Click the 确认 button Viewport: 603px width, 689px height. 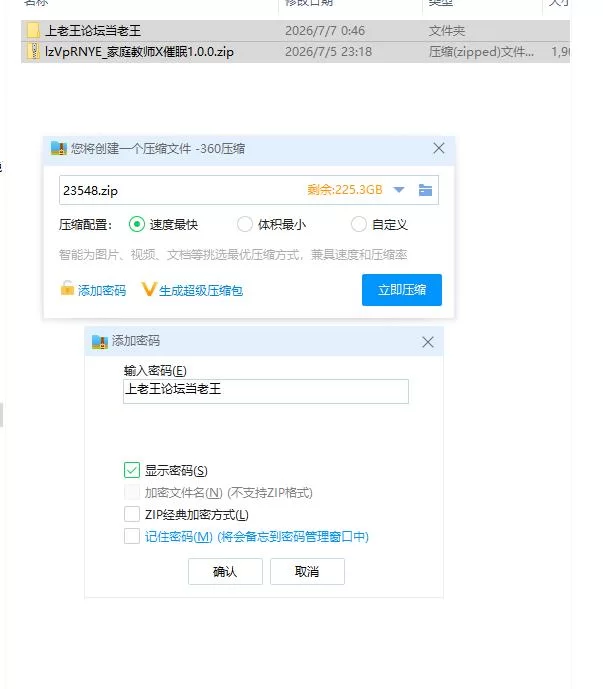coord(225,571)
